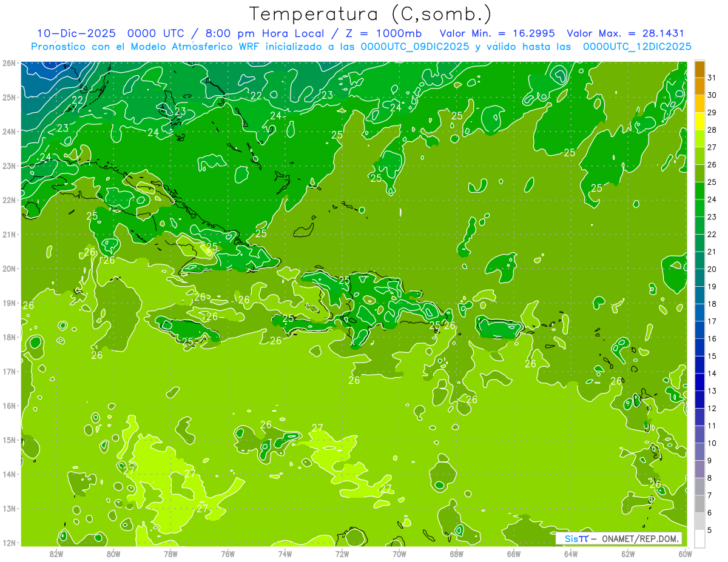Click the 22N latitude label

(x=9, y=200)
